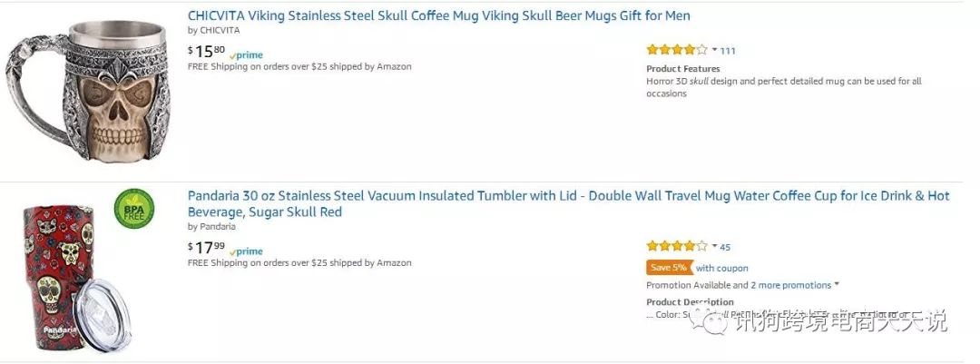This screenshot has height=364, width=980.
Task: Expand the arrow after "2 more promotions"
Action: pos(836,285)
